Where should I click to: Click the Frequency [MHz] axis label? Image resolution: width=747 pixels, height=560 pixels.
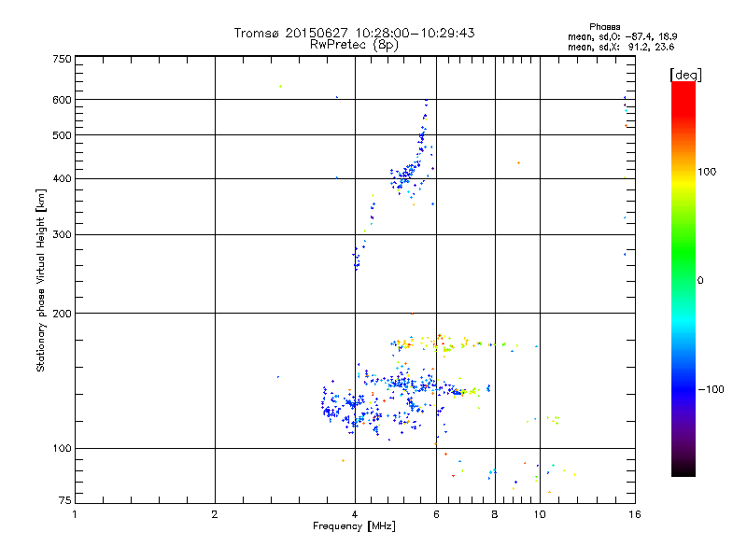(354, 526)
